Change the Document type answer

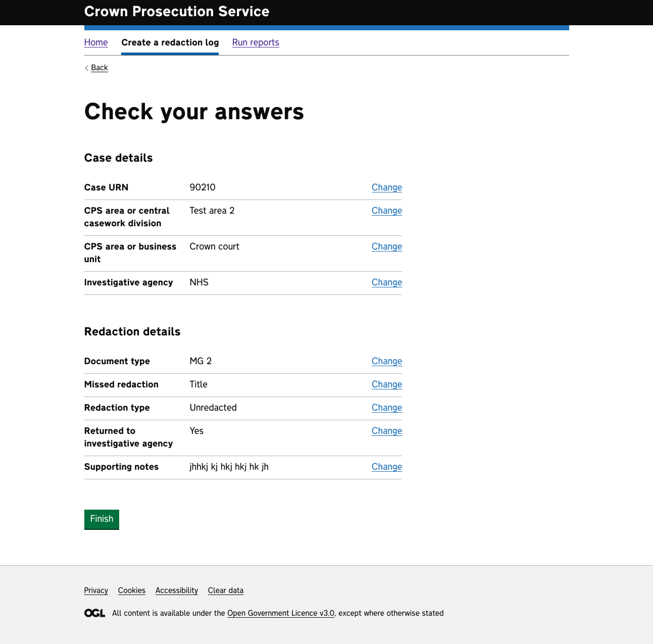tap(386, 361)
